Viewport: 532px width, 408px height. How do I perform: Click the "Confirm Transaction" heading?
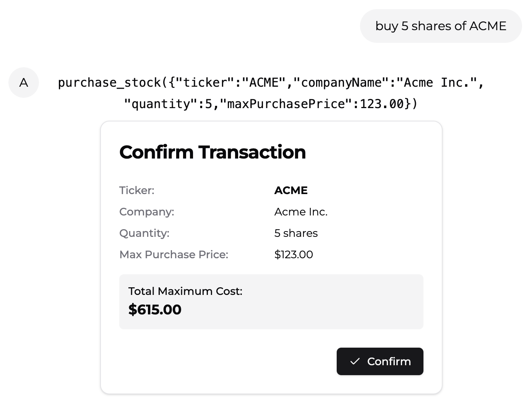pos(212,152)
